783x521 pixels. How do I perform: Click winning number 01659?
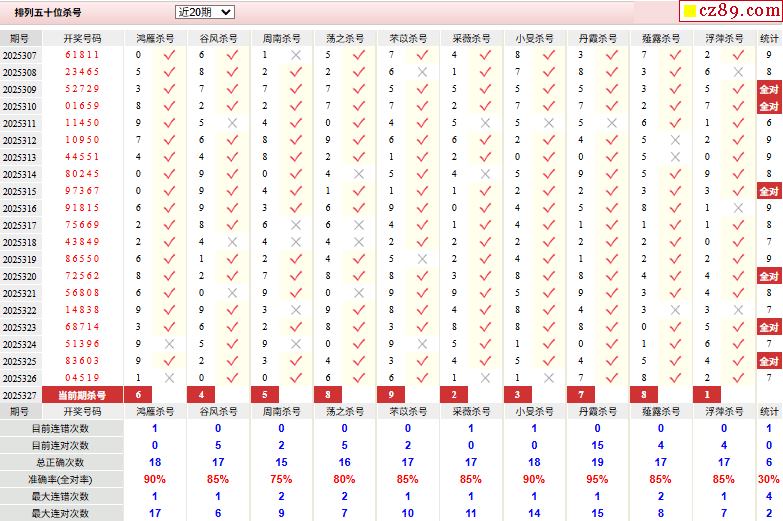pyautogui.click(x=82, y=106)
